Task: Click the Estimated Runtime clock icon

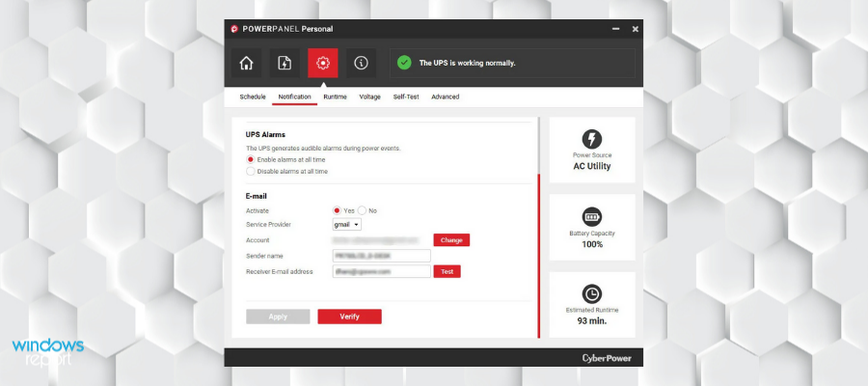Action: pyautogui.click(x=592, y=294)
